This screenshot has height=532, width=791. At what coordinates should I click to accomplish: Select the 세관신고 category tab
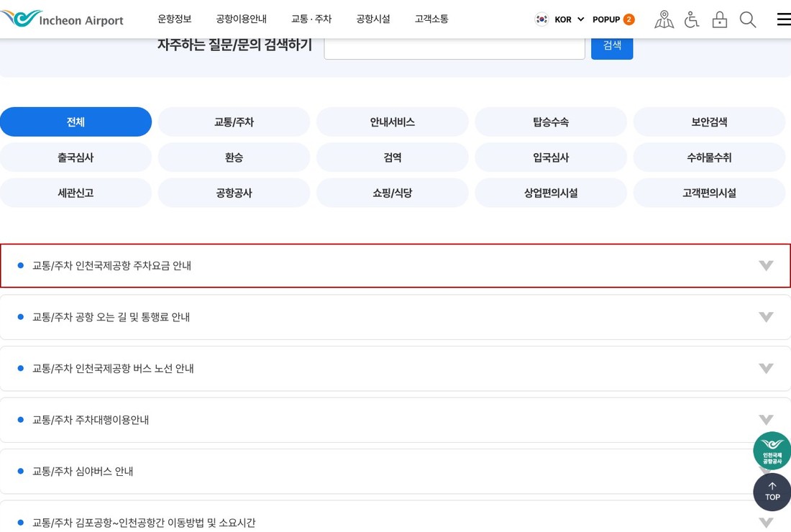[76, 193]
